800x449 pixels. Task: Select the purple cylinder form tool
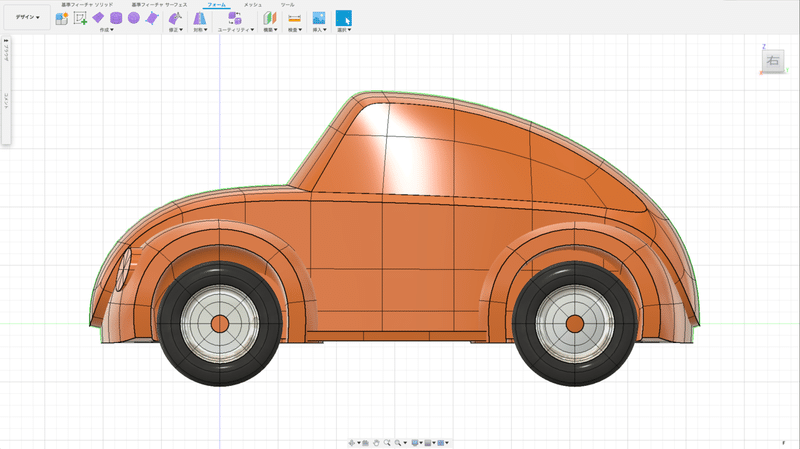(116, 18)
